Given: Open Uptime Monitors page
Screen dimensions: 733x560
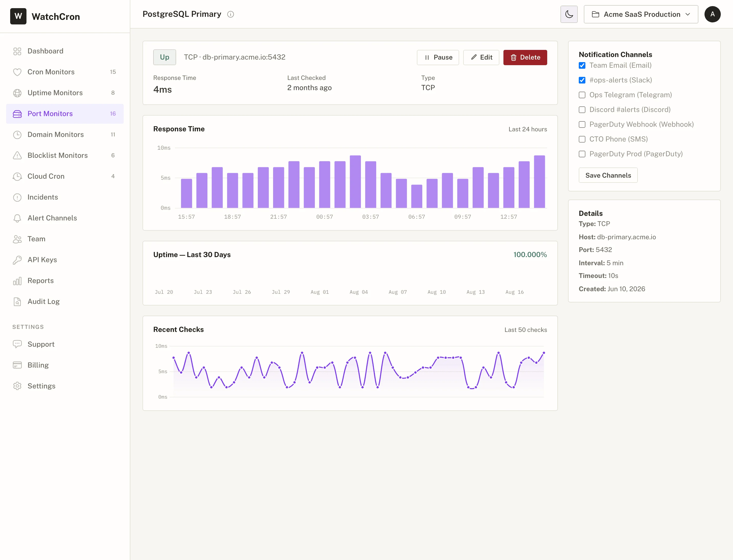Looking at the screenshot, I should (65, 93).
